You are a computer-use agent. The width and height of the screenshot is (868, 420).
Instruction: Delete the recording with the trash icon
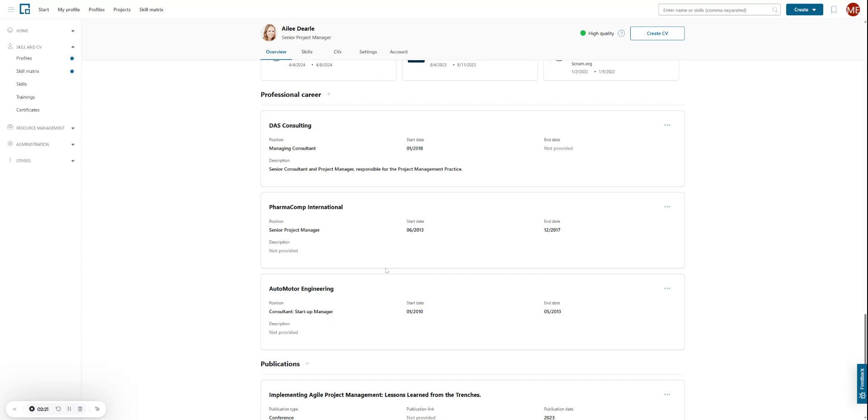80,409
